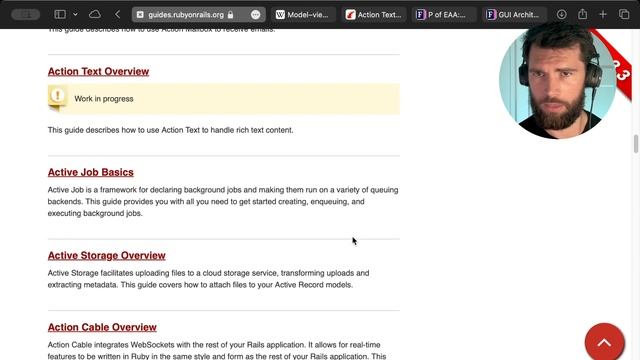Show tab overview icon
This screenshot has height=360, width=640.
[624, 14]
